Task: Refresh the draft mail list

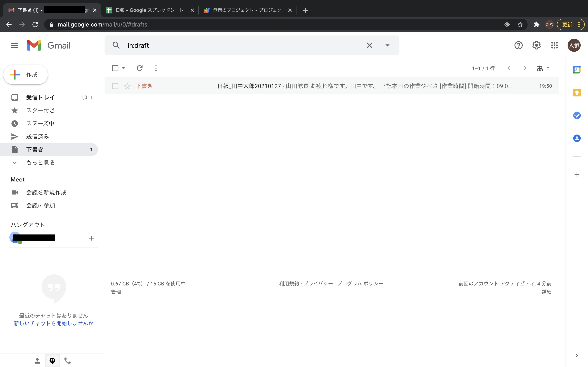Action: [x=139, y=68]
